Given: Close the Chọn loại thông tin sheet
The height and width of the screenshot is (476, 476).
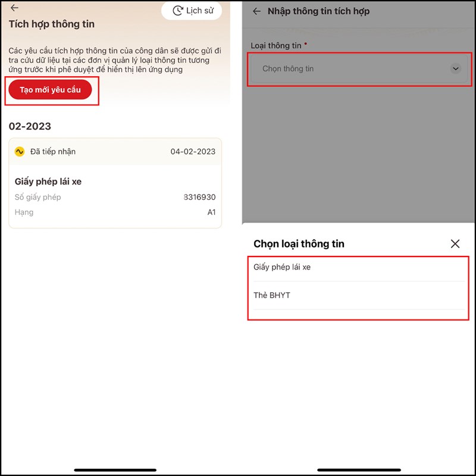Looking at the screenshot, I should 455,243.
